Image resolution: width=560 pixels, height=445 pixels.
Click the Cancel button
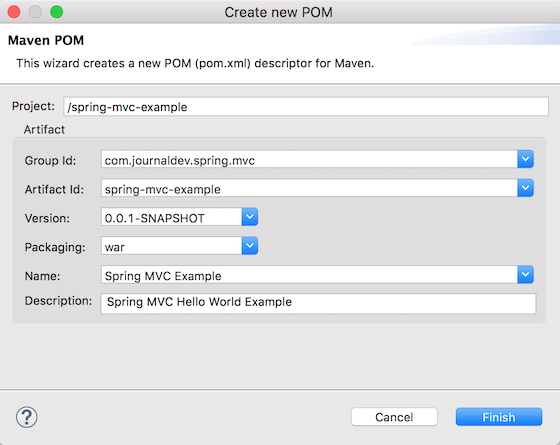tap(394, 417)
